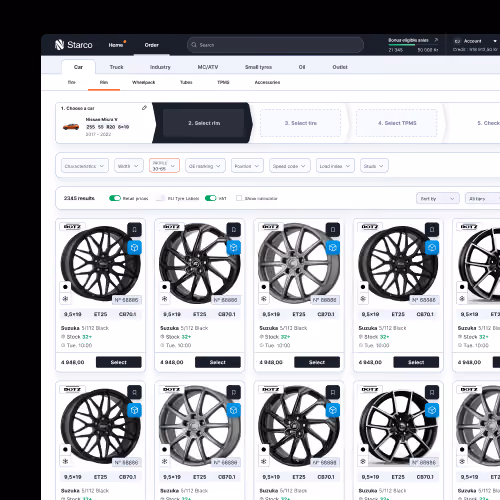Select the Accessories sub-tab
Image resolution: width=500 pixels, height=500 pixels.
pyautogui.click(x=267, y=82)
